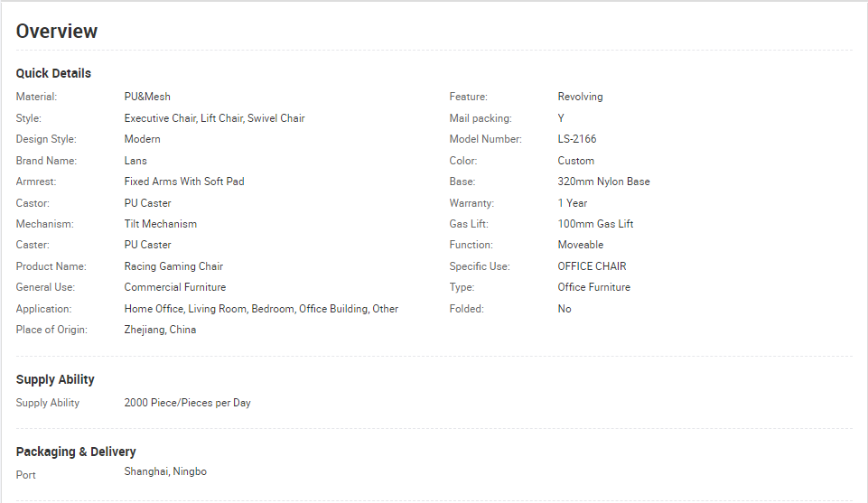
Task: Click the Supply Ability section heading
Action: tap(55, 379)
